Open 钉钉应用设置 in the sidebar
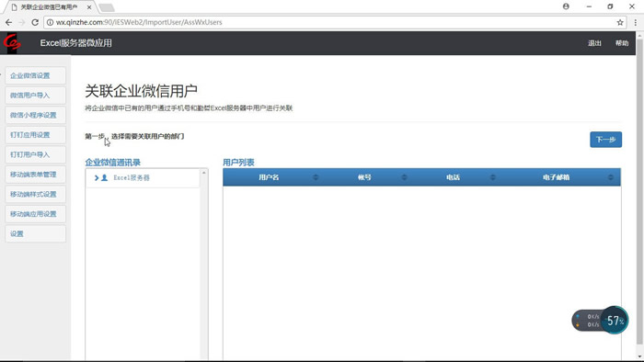This screenshot has width=644, height=362. pyautogui.click(x=35, y=135)
